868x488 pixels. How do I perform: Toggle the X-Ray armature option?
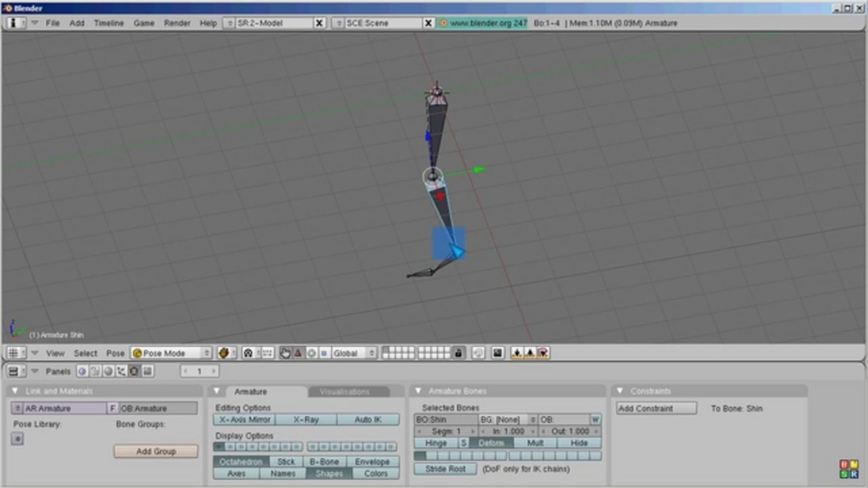pos(306,420)
